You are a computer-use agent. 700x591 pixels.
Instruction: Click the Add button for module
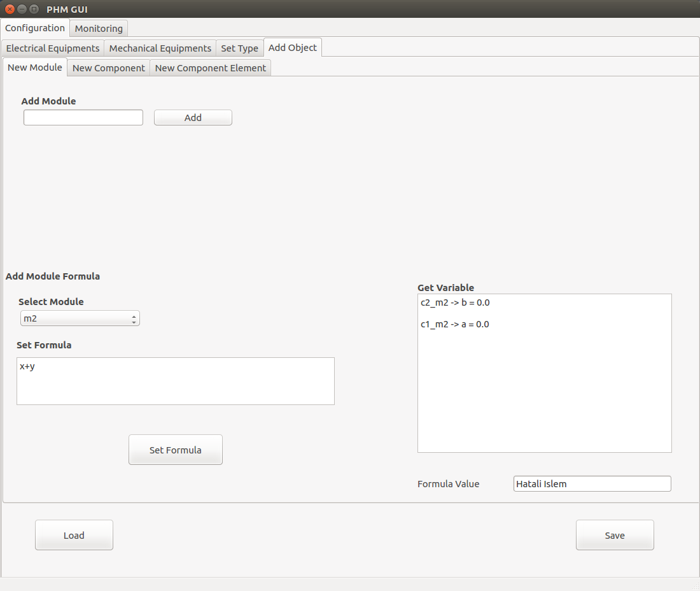193,117
